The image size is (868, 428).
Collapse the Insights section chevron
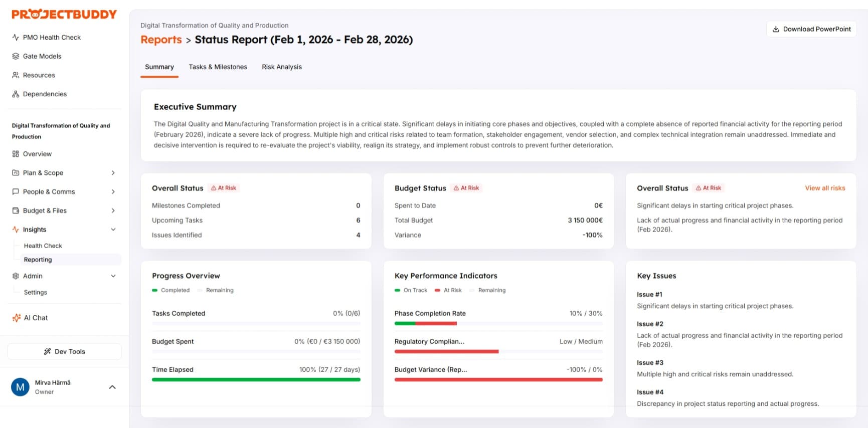113,230
